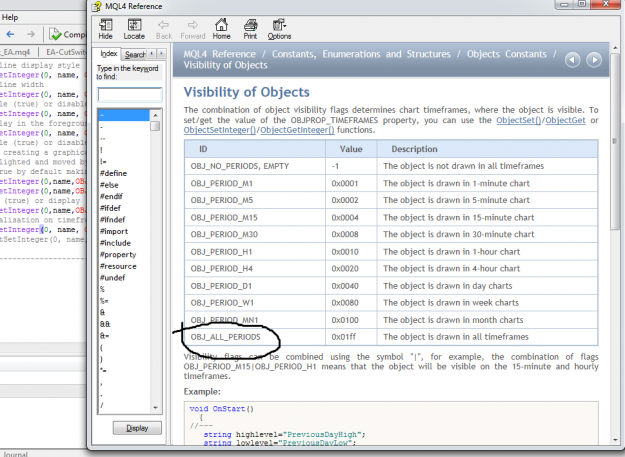Click index list scroll down arrow
The height and width of the screenshot is (457, 625).
[155, 408]
